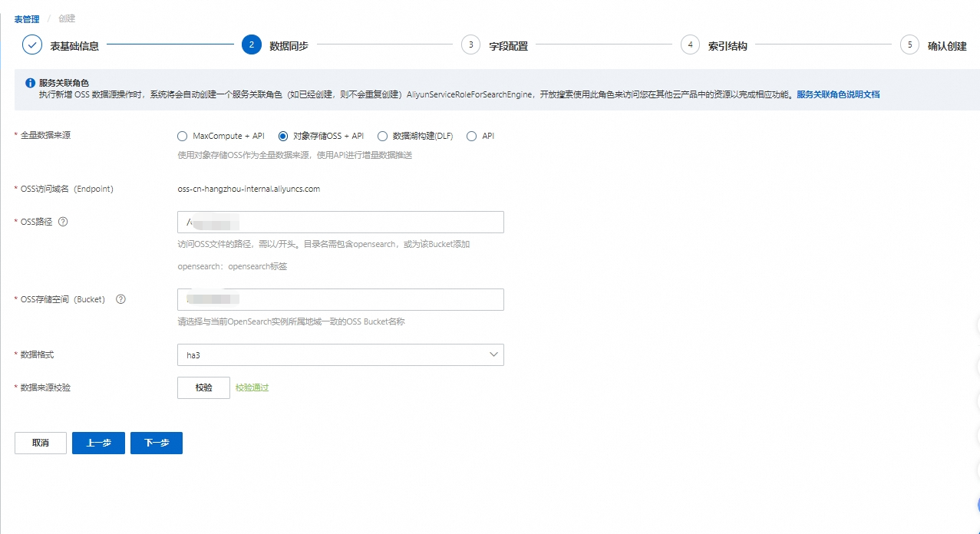The image size is (980, 534).
Task: Click the 表管理 breadcrumb link
Action: pyautogui.click(x=27, y=19)
